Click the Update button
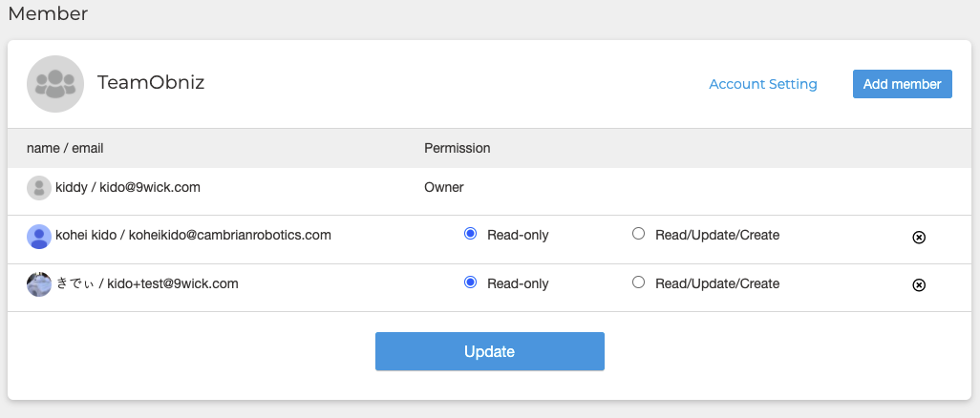This screenshot has height=418, width=980. [489, 351]
